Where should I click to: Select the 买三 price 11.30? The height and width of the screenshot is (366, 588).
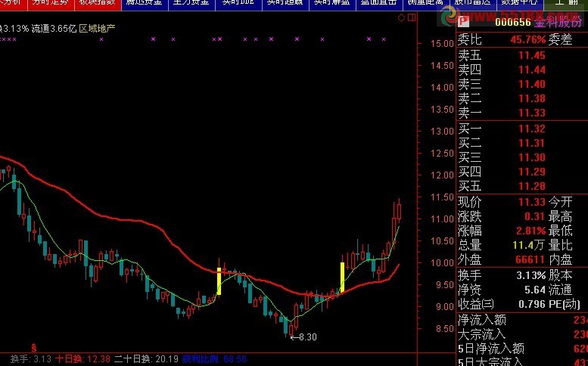tap(532, 157)
